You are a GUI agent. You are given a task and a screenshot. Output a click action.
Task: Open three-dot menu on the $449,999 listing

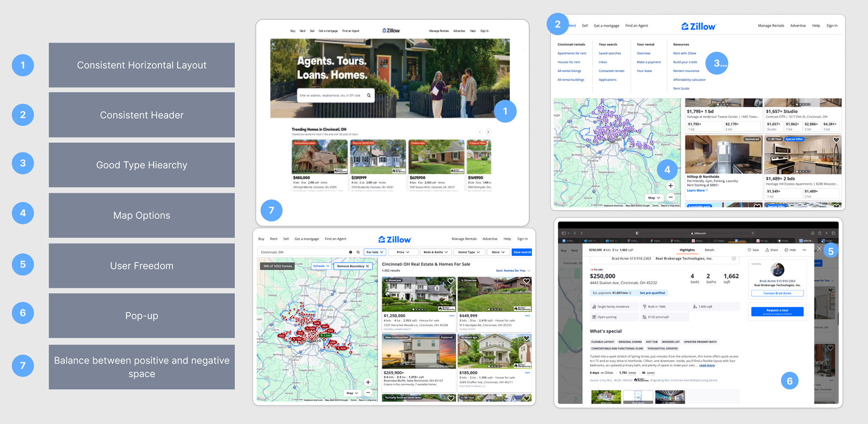point(527,316)
